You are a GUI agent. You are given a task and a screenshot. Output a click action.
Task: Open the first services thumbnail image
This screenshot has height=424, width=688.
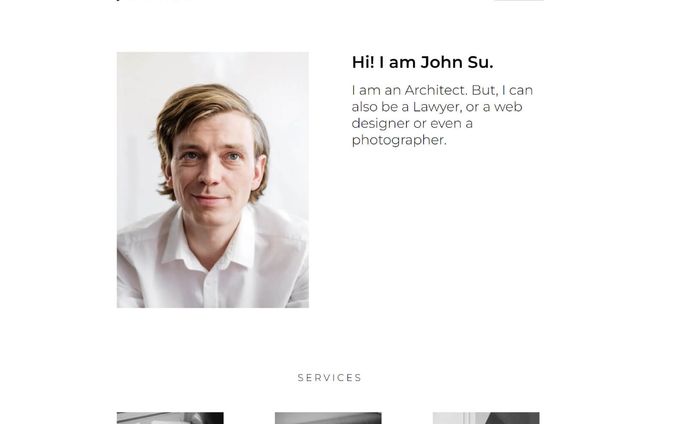(170, 418)
